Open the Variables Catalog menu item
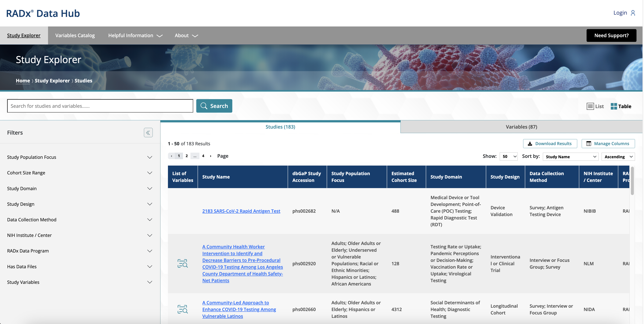644x324 pixels. pyautogui.click(x=75, y=35)
